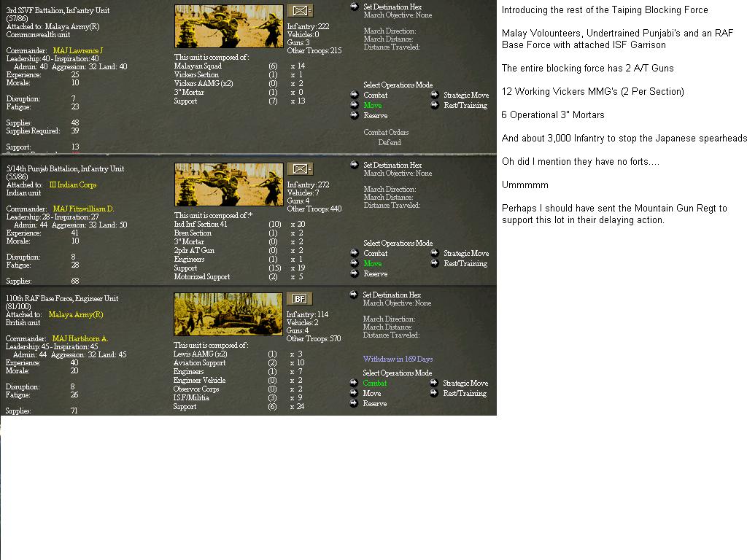Click the Move mode arrow for 110th RAF Base Force

pyautogui.click(x=354, y=393)
